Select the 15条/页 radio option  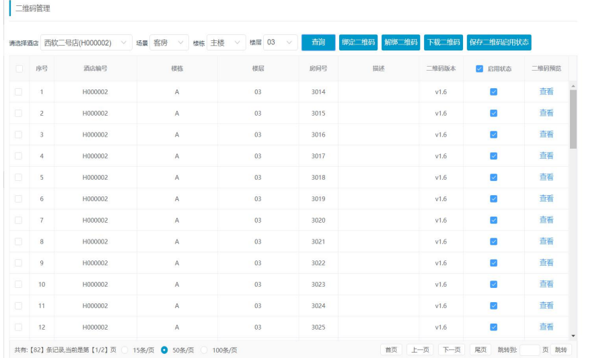(125, 350)
